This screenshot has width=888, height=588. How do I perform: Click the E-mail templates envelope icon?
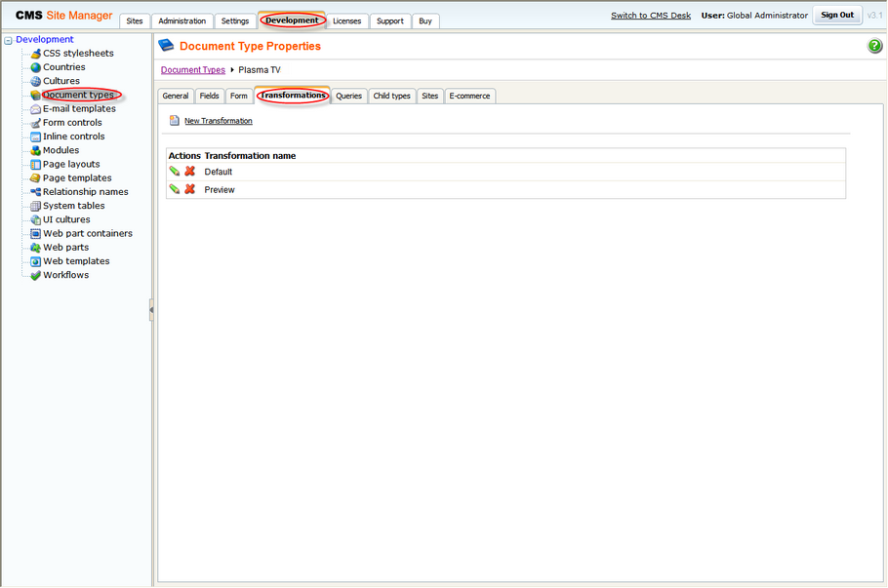36,109
